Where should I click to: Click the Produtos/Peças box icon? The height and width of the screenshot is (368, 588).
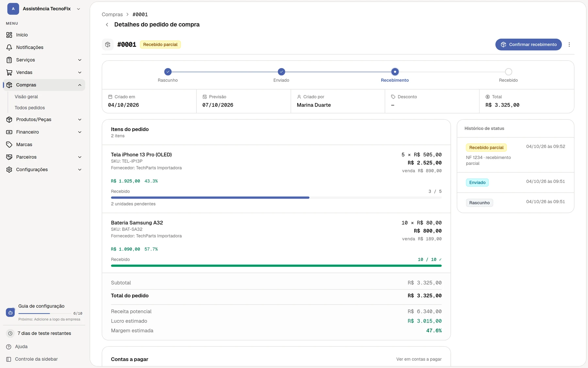coord(9,119)
